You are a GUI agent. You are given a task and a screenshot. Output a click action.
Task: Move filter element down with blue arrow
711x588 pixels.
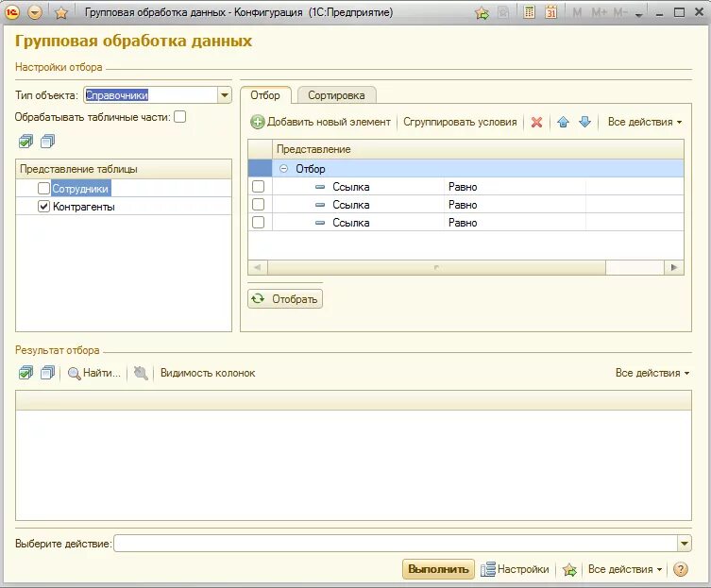pyautogui.click(x=584, y=122)
